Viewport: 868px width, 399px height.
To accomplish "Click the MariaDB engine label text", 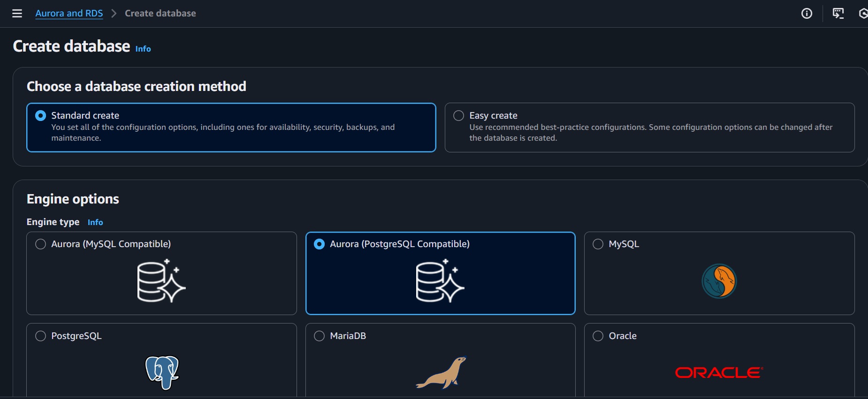I will 348,336.
